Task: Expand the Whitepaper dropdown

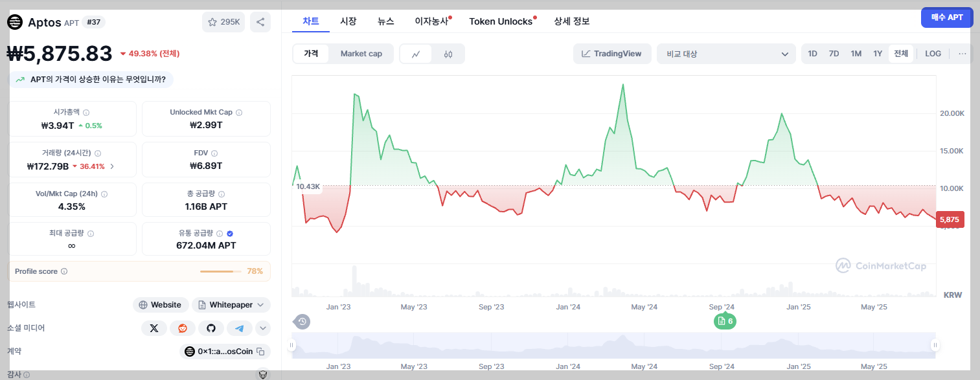Action: [x=231, y=305]
